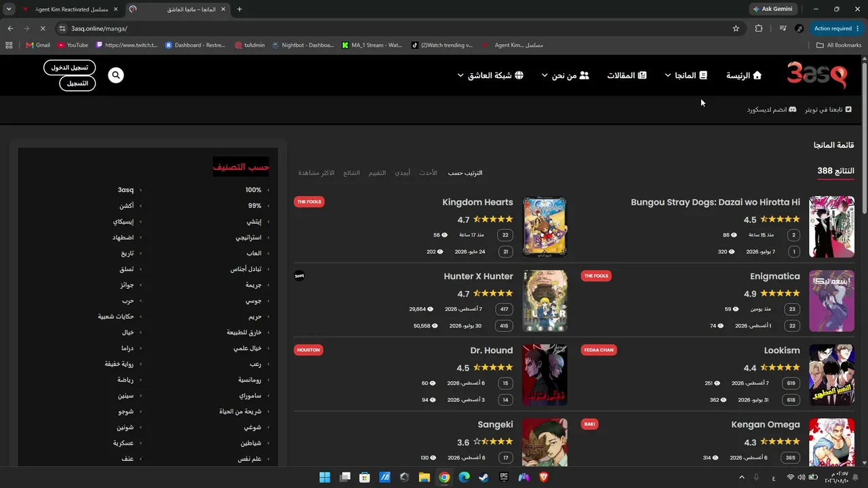Open the TikTok Watch trending bookmark
The width and height of the screenshot is (868, 488).
[442, 45]
